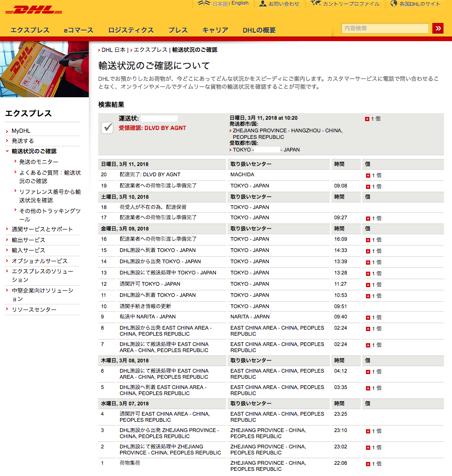Screen dimensions: 452x476
Task: Switch language to English
Action: click(x=240, y=3)
